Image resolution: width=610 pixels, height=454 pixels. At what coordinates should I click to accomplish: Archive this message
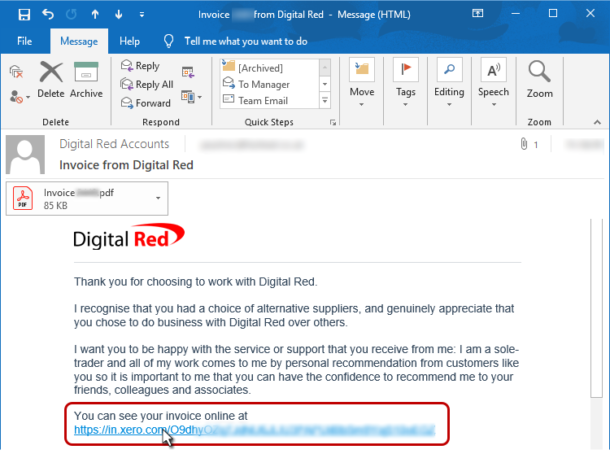click(86, 80)
